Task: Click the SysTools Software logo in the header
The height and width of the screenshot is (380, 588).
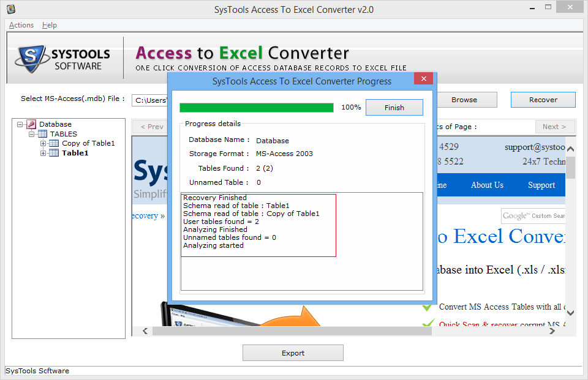Action: pyautogui.click(x=61, y=56)
